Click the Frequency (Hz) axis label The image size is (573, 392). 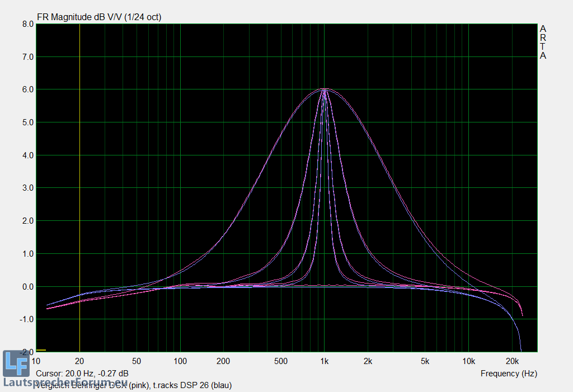tap(509, 373)
